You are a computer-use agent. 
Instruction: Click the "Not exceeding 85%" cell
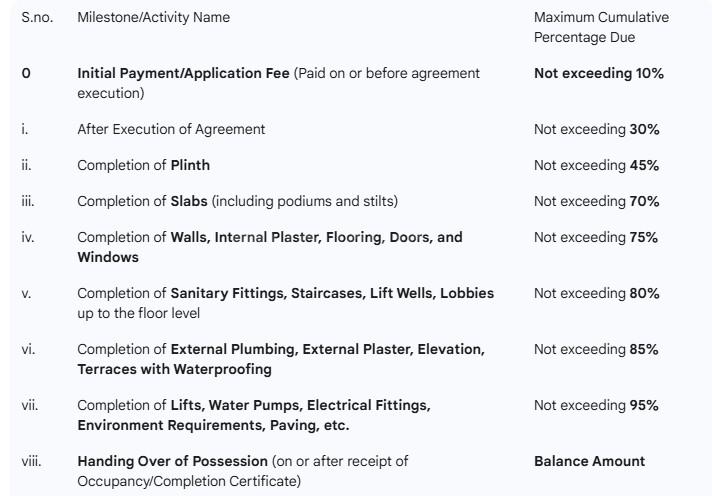point(596,350)
